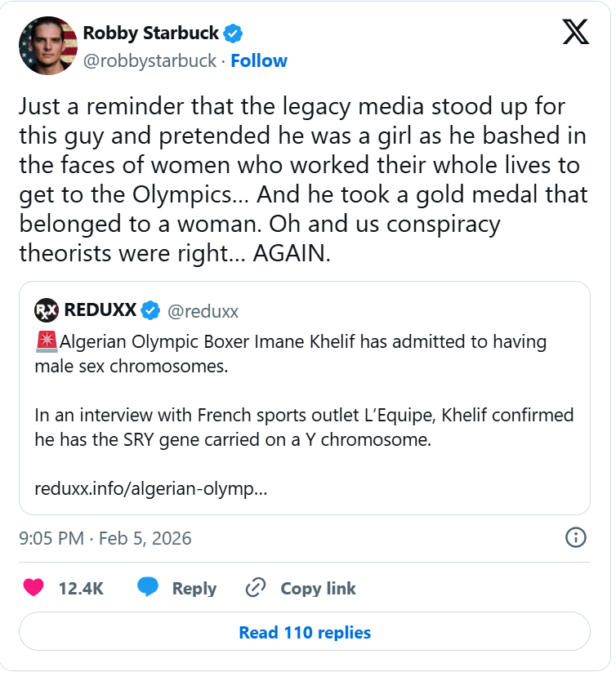The height and width of the screenshot is (681, 616).
Task: Click the blue speech bubble reply icon
Action: coord(148,588)
